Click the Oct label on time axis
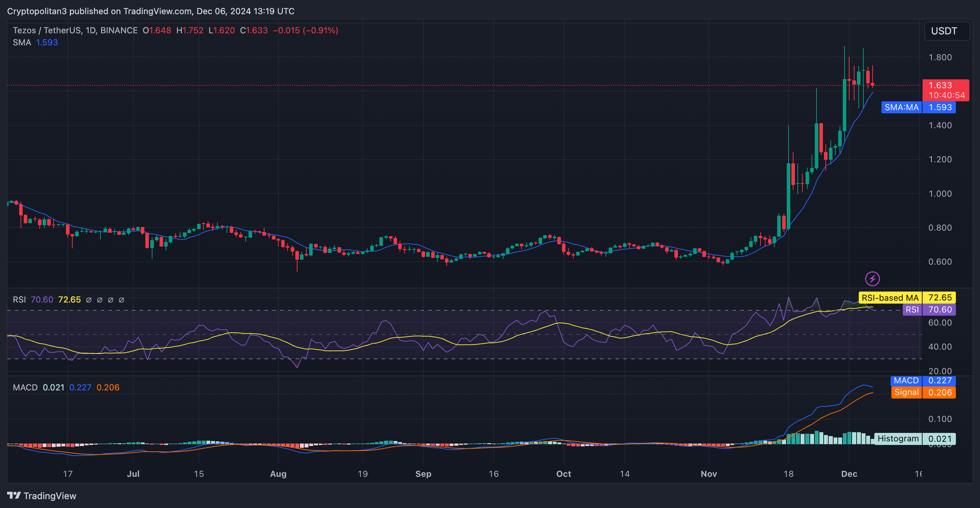Image resolution: width=980 pixels, height=508 pixels. pos(563,474)
